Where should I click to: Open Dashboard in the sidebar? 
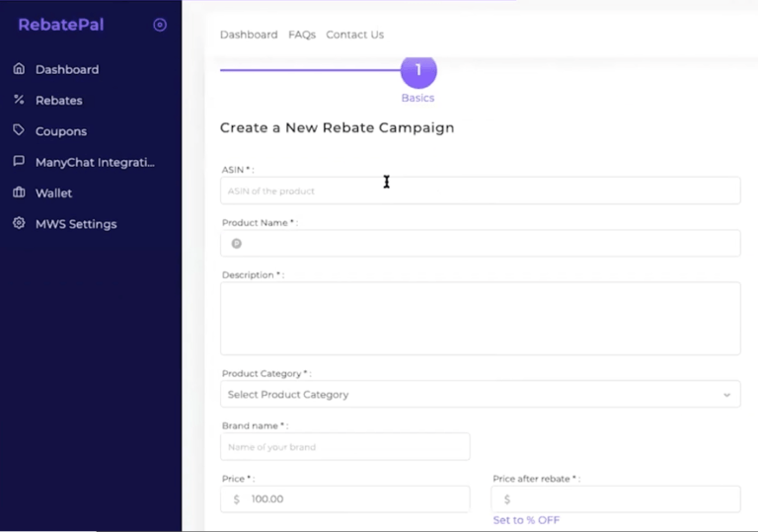point(67,70)
